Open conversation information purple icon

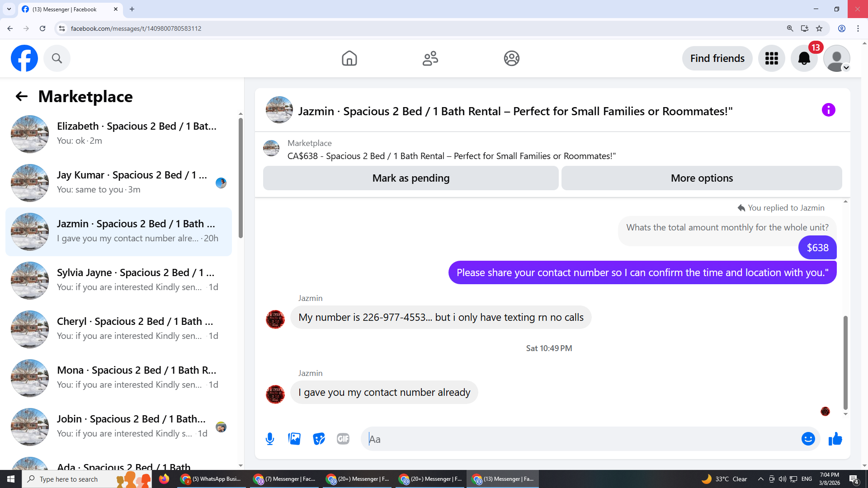pos(828,110)
